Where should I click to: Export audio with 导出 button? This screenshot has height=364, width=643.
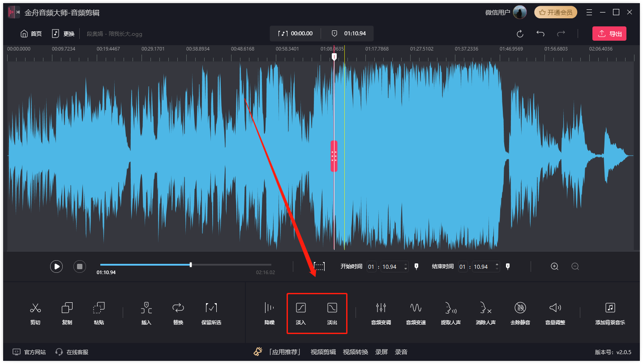click(609, 34)
